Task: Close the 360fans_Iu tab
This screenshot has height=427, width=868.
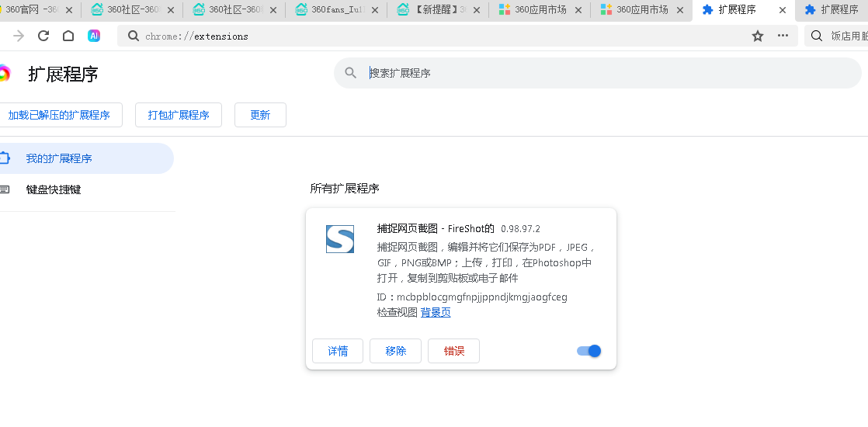Action: coord(375,10)
